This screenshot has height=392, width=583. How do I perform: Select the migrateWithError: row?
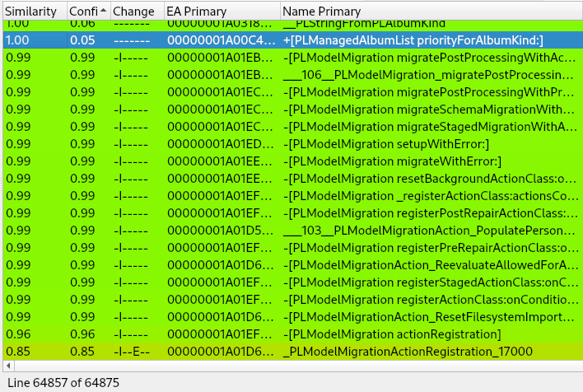click(293, 161)
